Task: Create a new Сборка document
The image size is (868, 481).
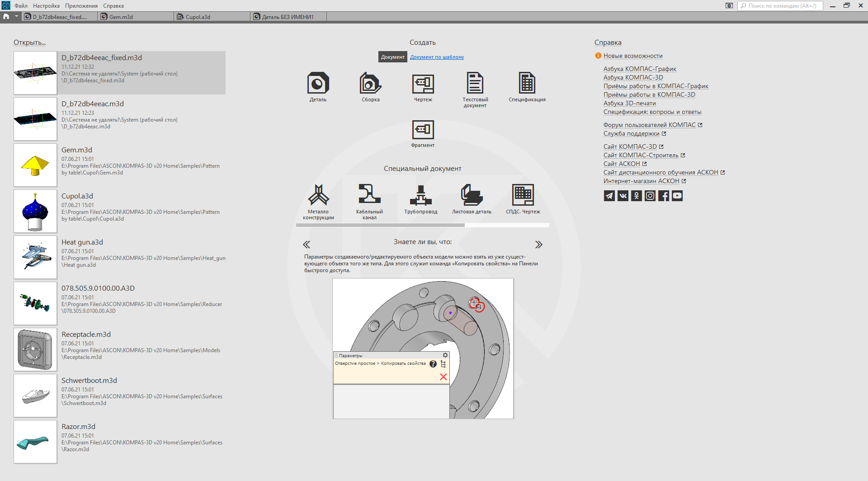Action: coord(370,87)
